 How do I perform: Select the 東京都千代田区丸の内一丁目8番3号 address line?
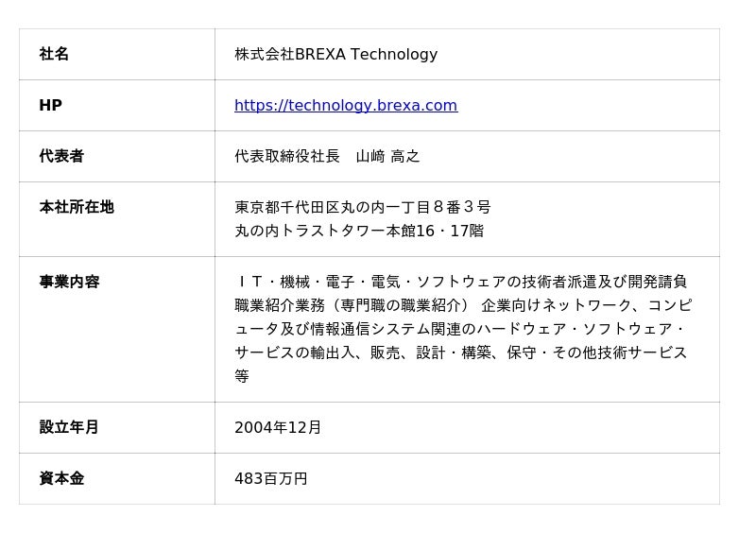(363, 207)
